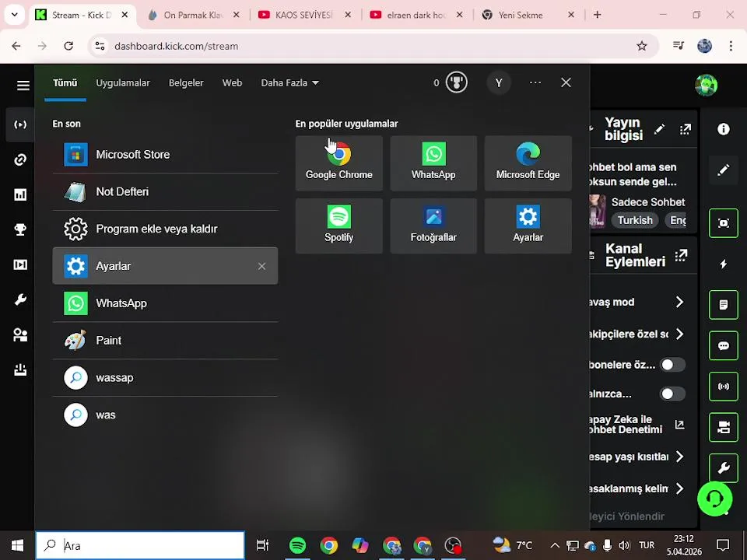747x560 pixels.
Task: Pop out Yayın bilgisi panel
Action: [x=685, y=129]
